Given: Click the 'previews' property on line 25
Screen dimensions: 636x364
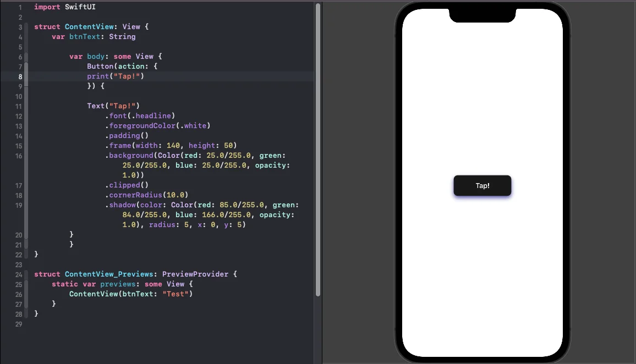Looking at the screenshot, I should 118,284.
